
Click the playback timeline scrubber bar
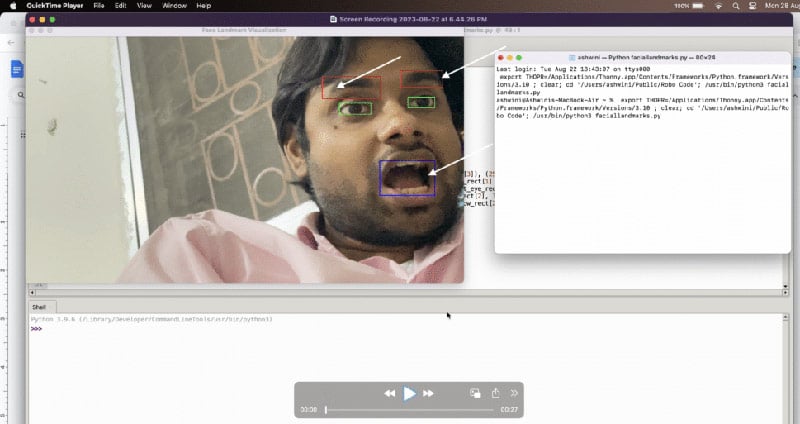[409, 410]
